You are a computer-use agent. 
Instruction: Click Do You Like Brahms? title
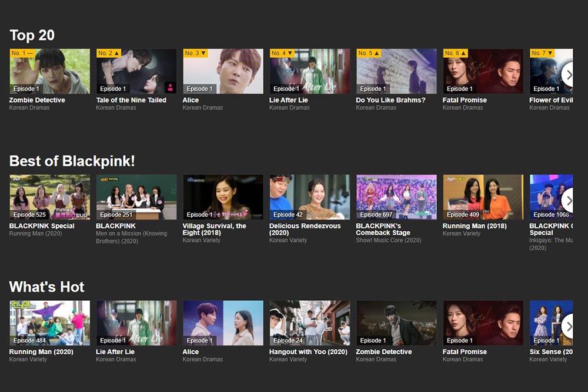[391, 100]
